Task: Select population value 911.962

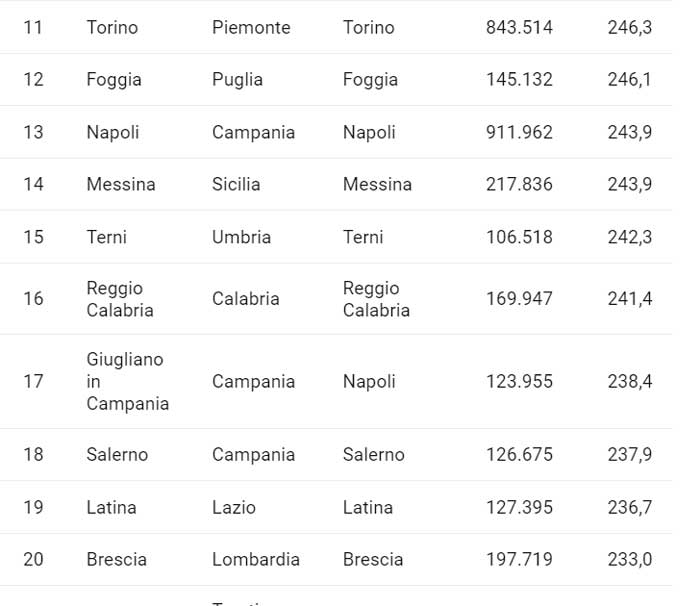Action: click(x=519, y=132)
